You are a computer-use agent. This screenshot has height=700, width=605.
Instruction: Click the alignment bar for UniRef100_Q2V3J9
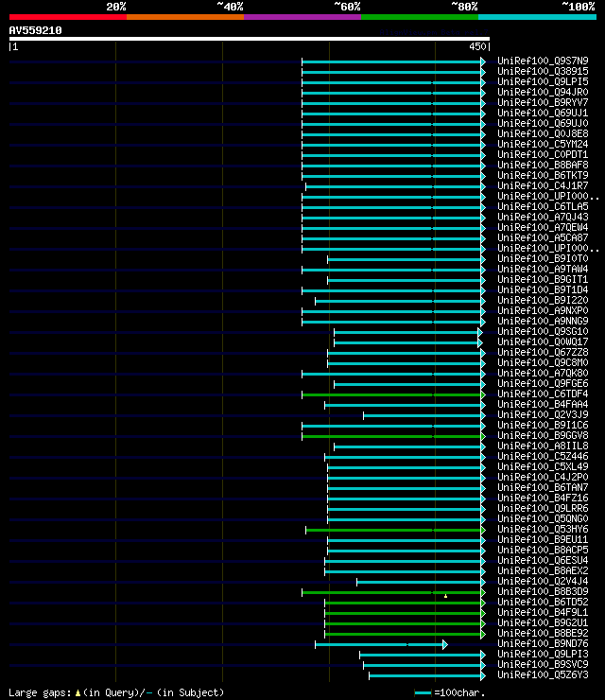click(423, 415)
